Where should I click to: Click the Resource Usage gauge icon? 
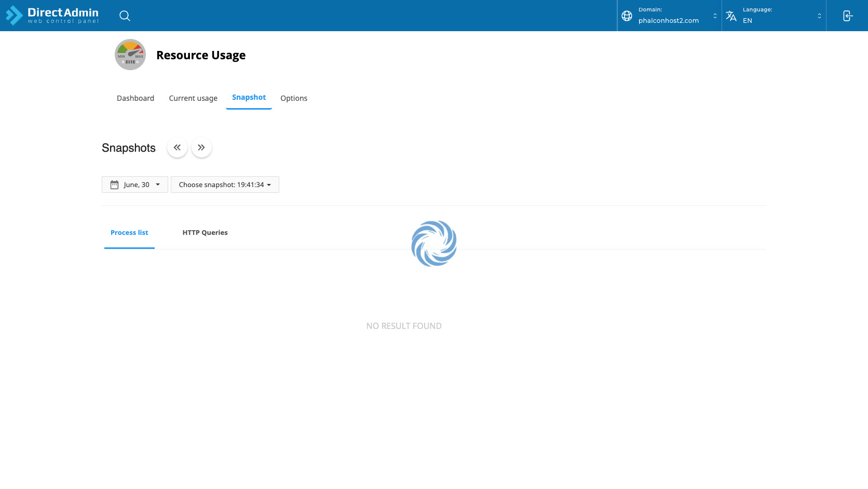(x=130, y=55)
